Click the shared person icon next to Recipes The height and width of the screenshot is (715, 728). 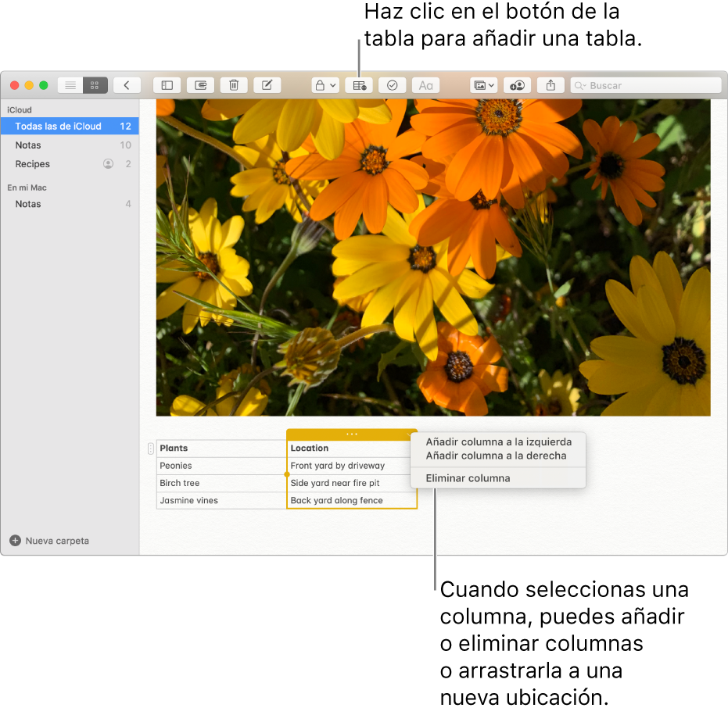point(108,164)
